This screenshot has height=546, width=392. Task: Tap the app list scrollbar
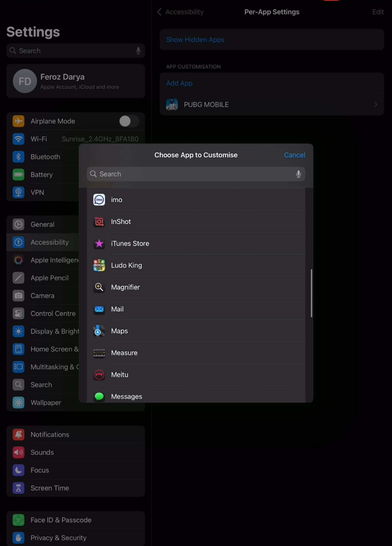[311, 293]
